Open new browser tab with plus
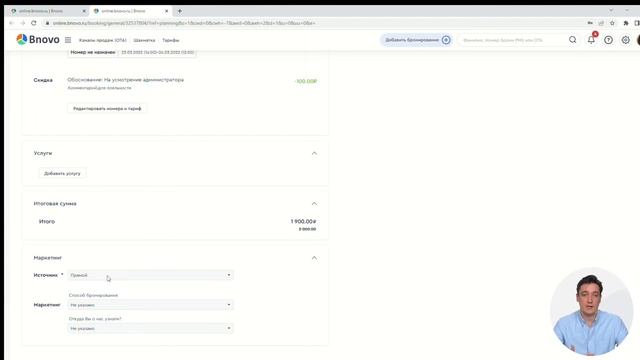This screenshot has width=640, height=360. 180,11
